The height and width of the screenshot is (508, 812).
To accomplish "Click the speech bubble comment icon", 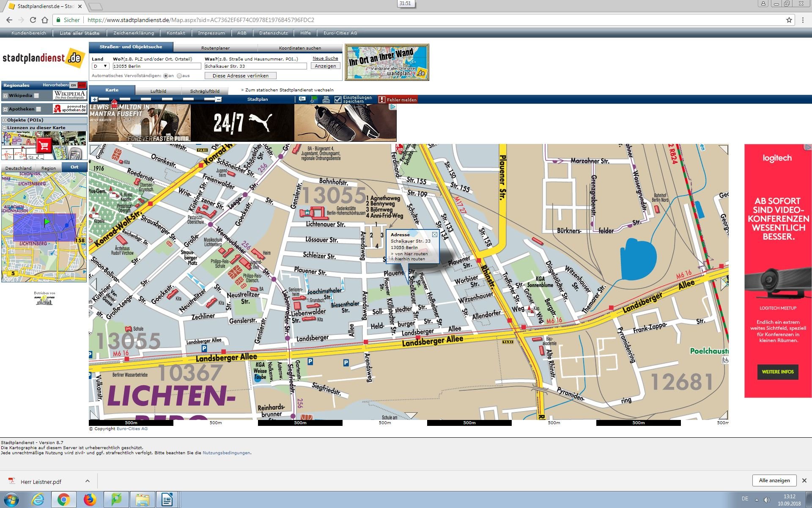I will (302, 99).
